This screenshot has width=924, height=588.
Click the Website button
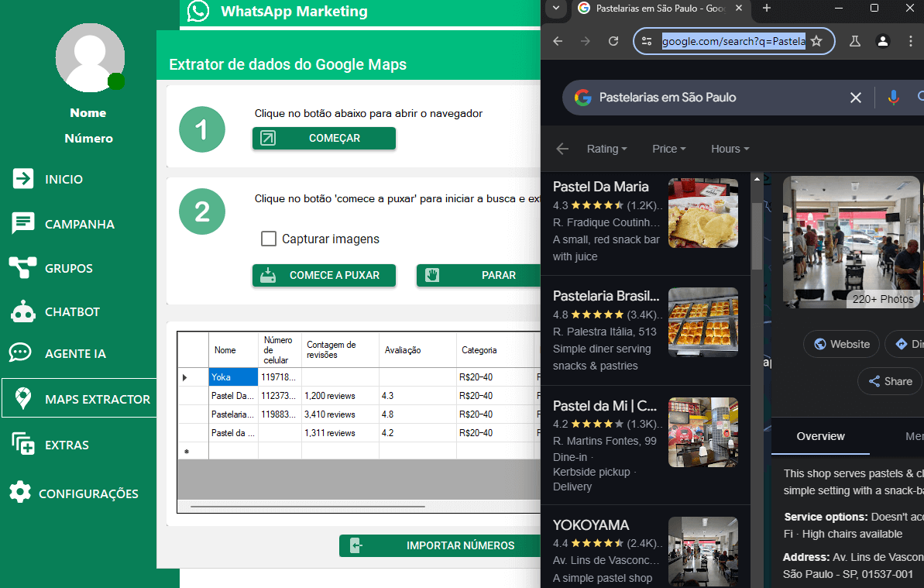point(841,344)
